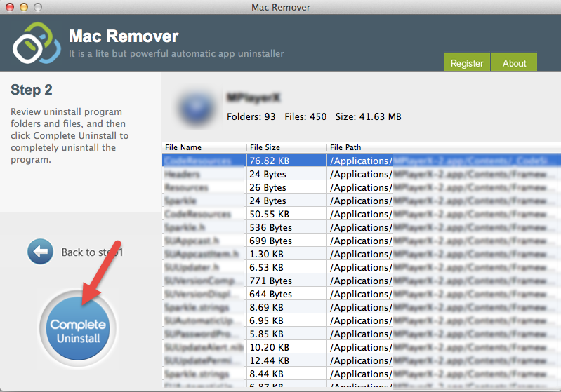
Task: Sort by File Name column header
Action: click(204, 147)
